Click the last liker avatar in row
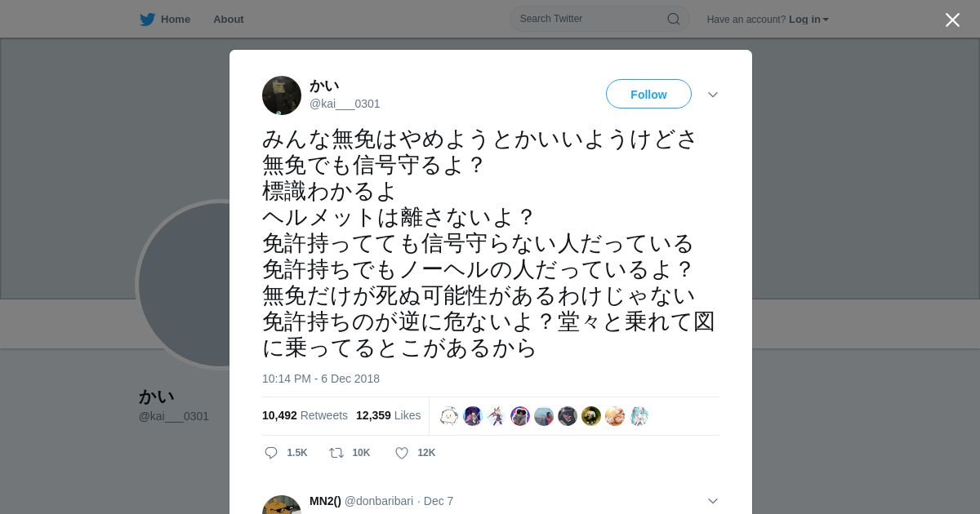 coord(639,416)
